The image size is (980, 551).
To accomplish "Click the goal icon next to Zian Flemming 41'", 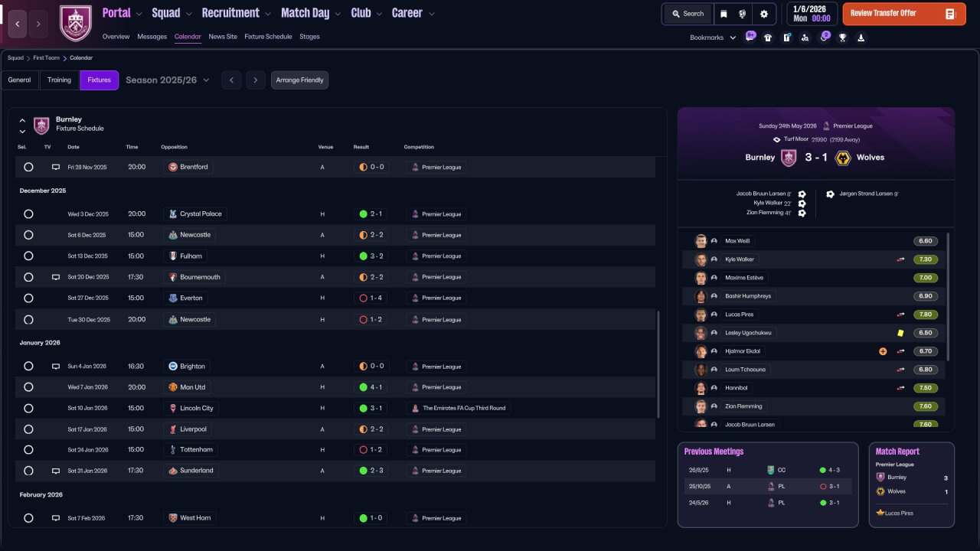I will pyautogui.click(x=802, y=213).
